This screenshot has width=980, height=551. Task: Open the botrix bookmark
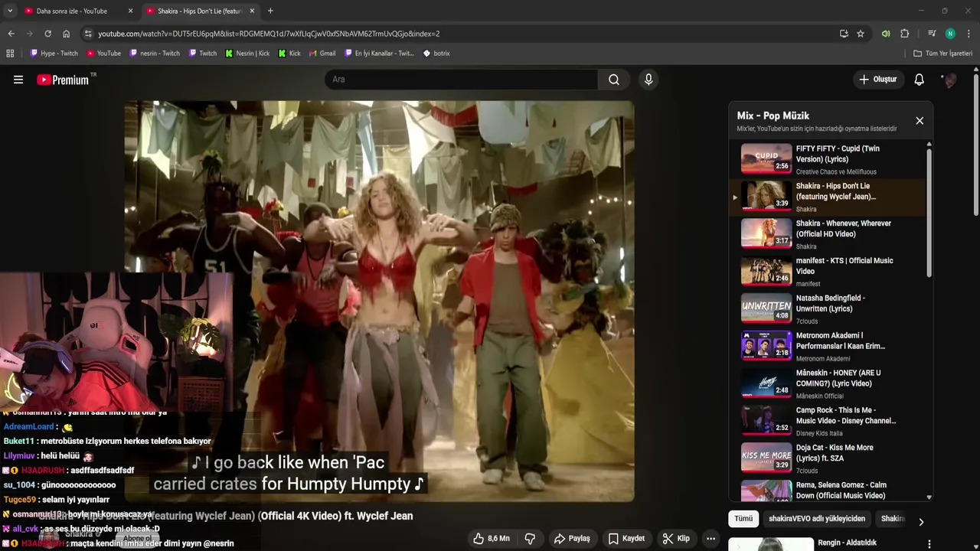(436, 54)
